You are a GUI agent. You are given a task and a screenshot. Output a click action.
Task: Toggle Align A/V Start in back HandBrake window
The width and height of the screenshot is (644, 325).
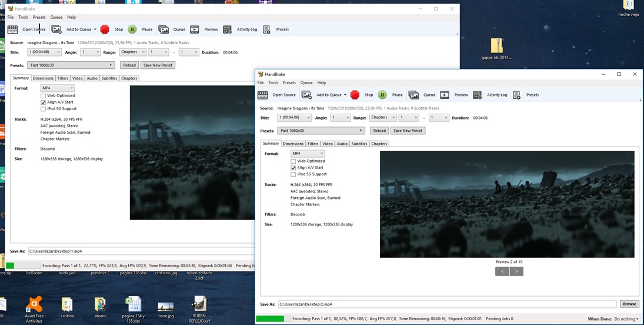point(43,102)
